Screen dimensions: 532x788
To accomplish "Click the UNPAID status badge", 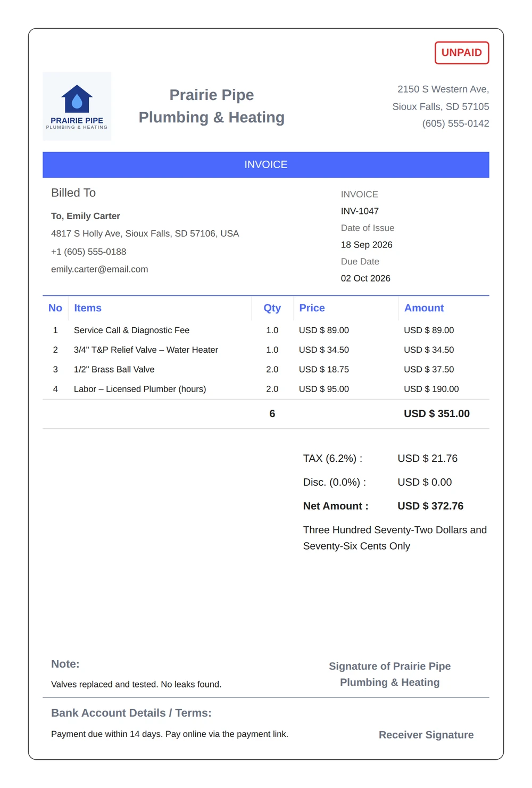I will coord(462,53).
